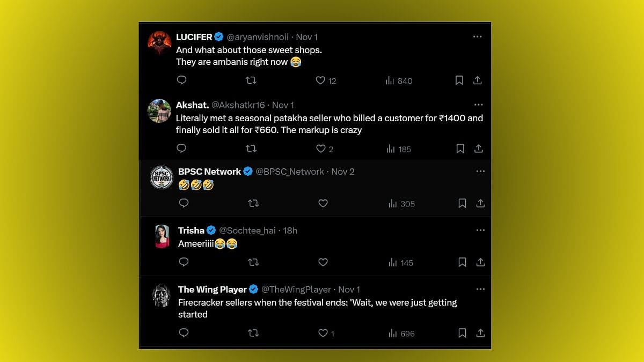This screenshot has width=644, height=362.
Task: Open @Akshatkr16 profile handle
Action: (238, 105)
